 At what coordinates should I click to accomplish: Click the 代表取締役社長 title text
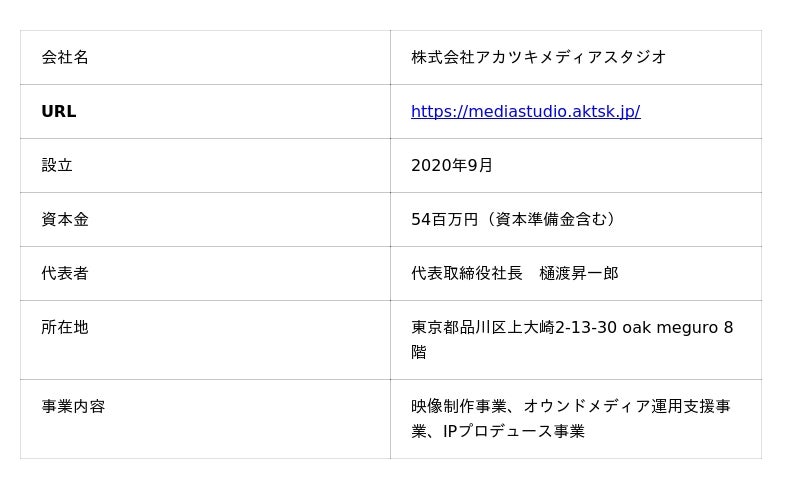click(467, 274)
